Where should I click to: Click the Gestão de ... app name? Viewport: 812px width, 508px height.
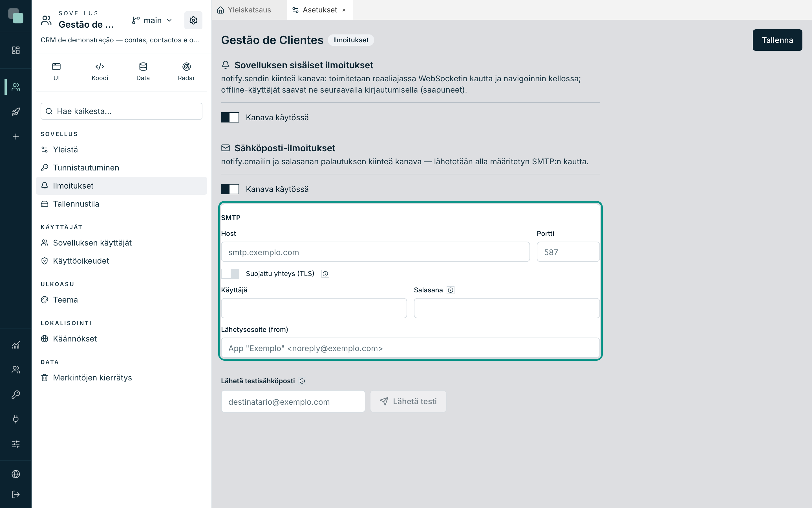pos(86,25)
